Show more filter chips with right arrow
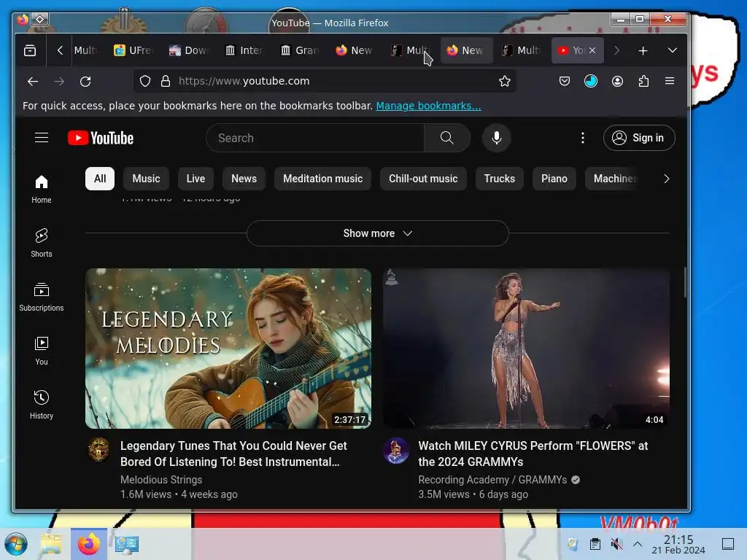Screen dimensions: 747x560 click(667, 179)
